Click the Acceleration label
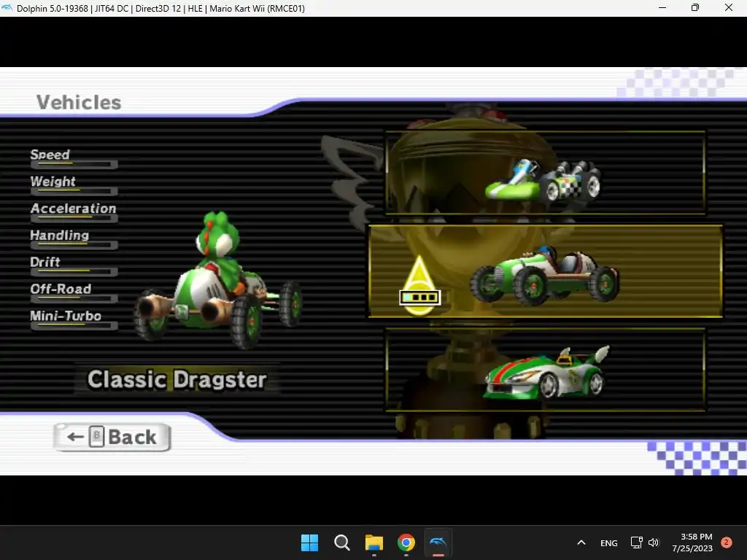Image resolution: width=747 pixels, height=560 pixels. (74, 208)
